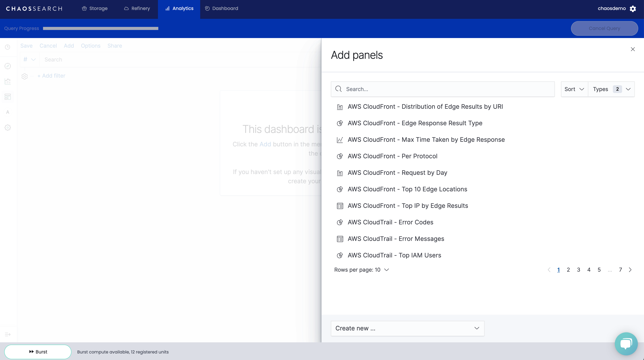Click table icon for Top IP by Edge Results

(340, 206)
